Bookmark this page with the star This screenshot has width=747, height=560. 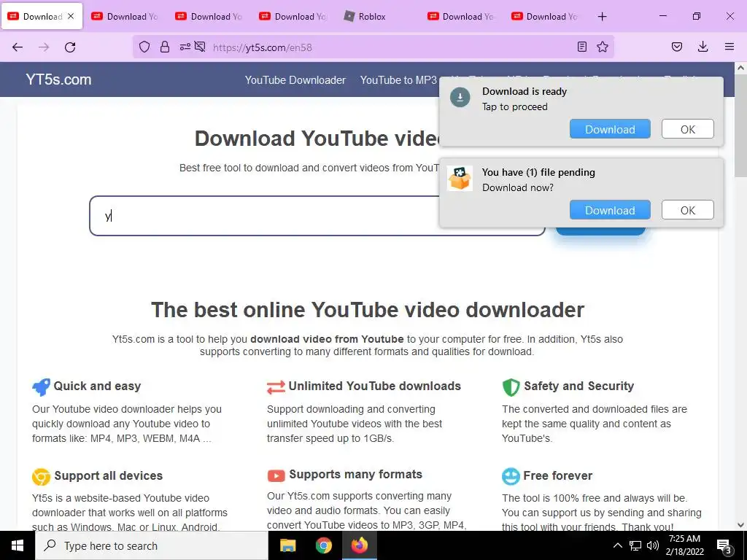click(x=603, y=47)
